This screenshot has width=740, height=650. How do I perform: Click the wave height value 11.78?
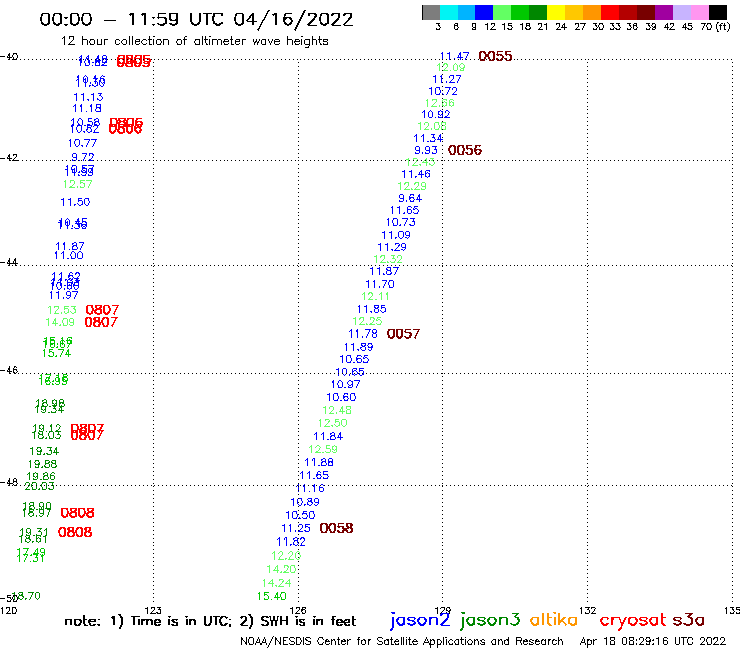[x=363, y=334]
